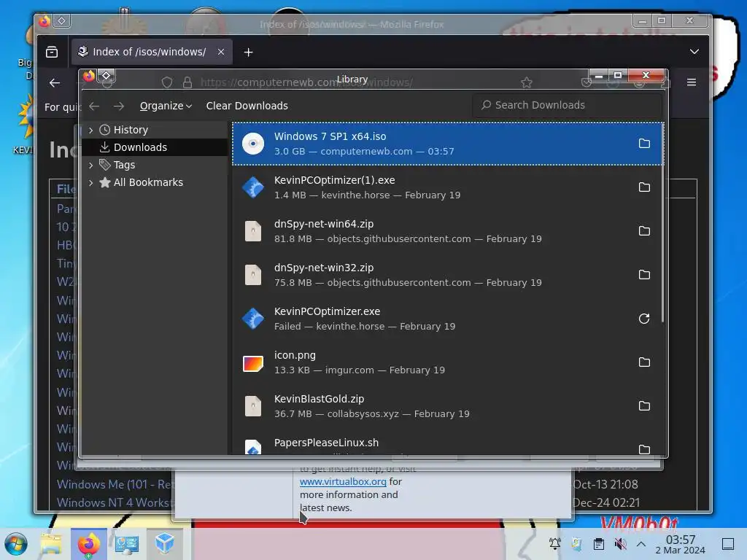Open a new tab in Firefox
Viewport: 747px width, 560px height.
click(x=248, y=52)
